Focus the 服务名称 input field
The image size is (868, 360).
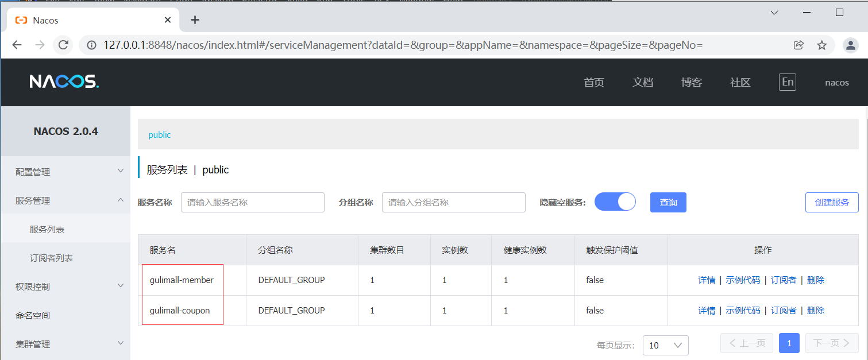coord(253,202)
